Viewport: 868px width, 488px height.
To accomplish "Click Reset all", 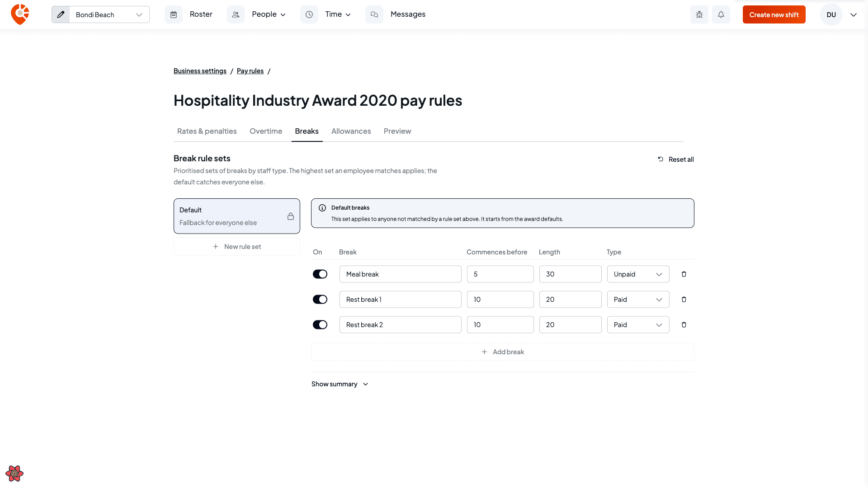I will [x=675, y=160].
